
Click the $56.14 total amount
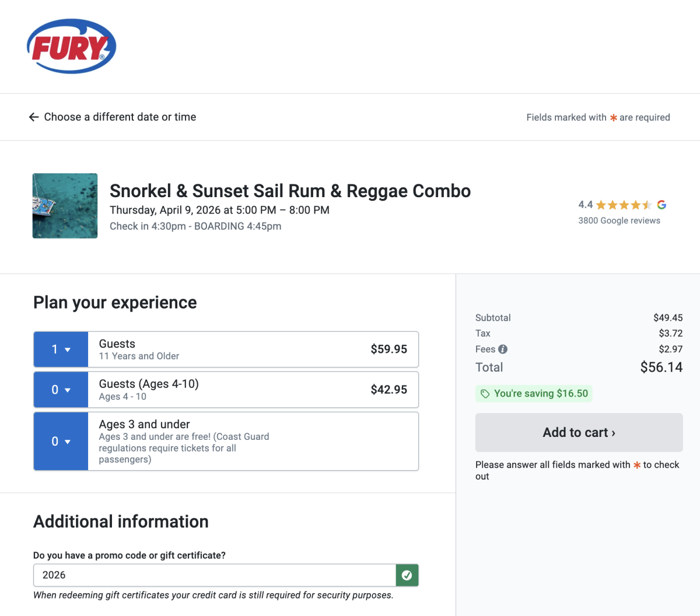click(661, 367)
